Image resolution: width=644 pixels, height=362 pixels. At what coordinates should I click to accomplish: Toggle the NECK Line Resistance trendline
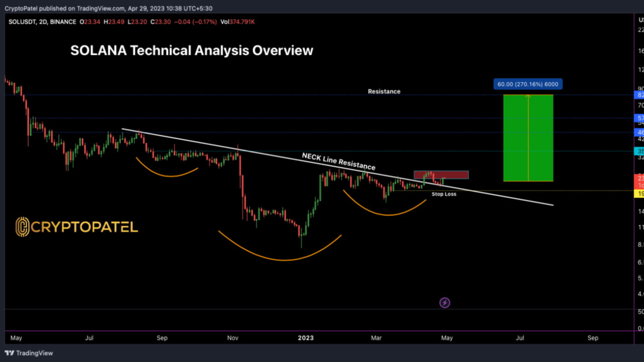tap(338, 161)
